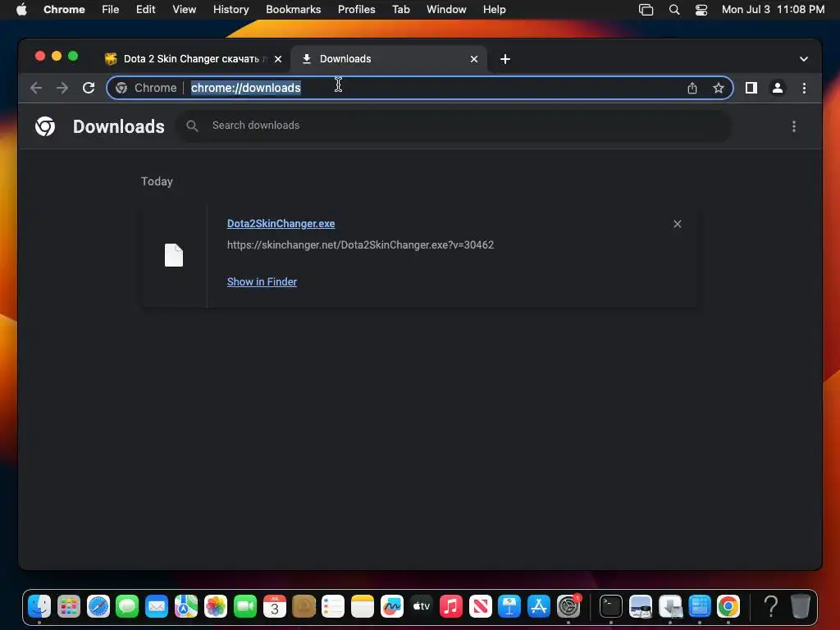Click the forward navigation arrow
The height and width of the screenshot is (630, 840).
click(x=62, y=88)
